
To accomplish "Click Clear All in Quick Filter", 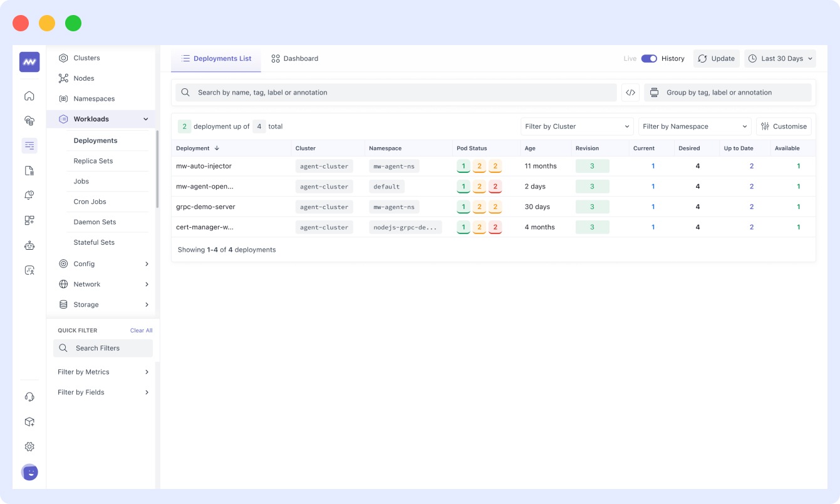I will (141, 330).
